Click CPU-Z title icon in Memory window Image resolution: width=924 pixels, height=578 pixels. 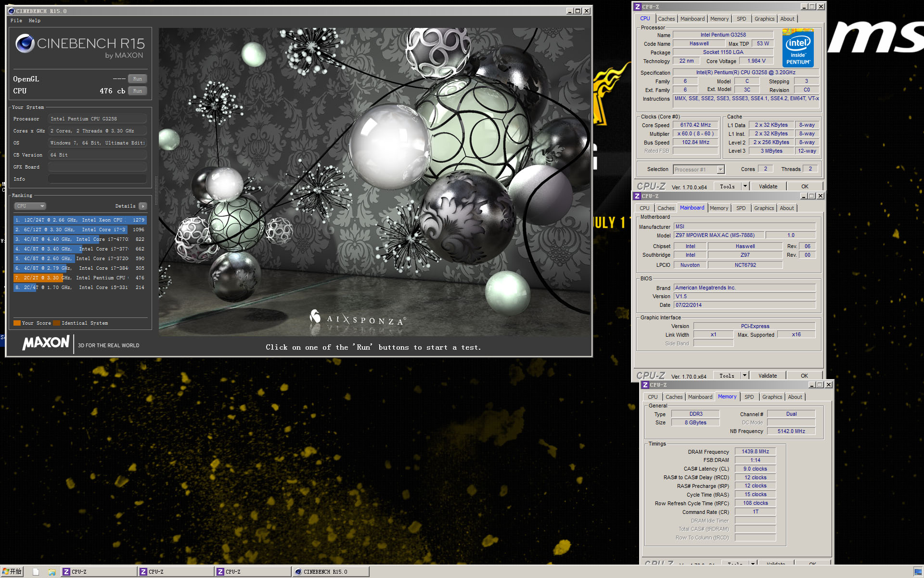(x=645, y=385)
